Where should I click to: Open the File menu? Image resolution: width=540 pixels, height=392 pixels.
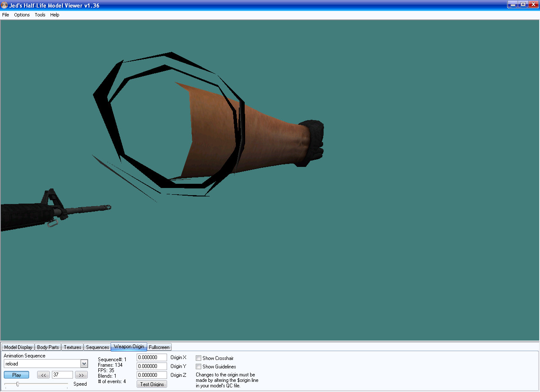coord(5,15)
